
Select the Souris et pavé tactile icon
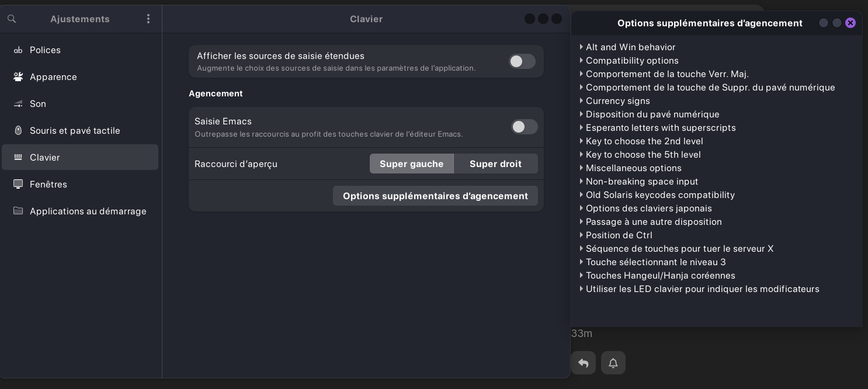coord(18,131)
